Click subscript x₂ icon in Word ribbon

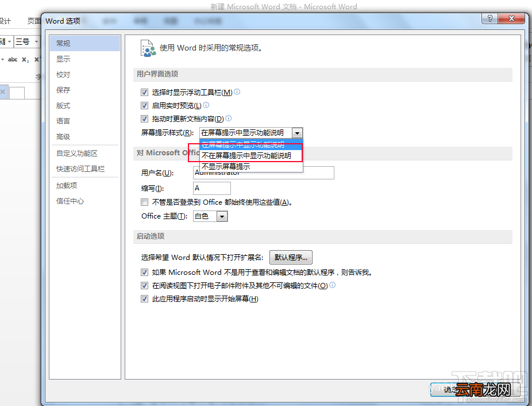[x=25, y=59]
